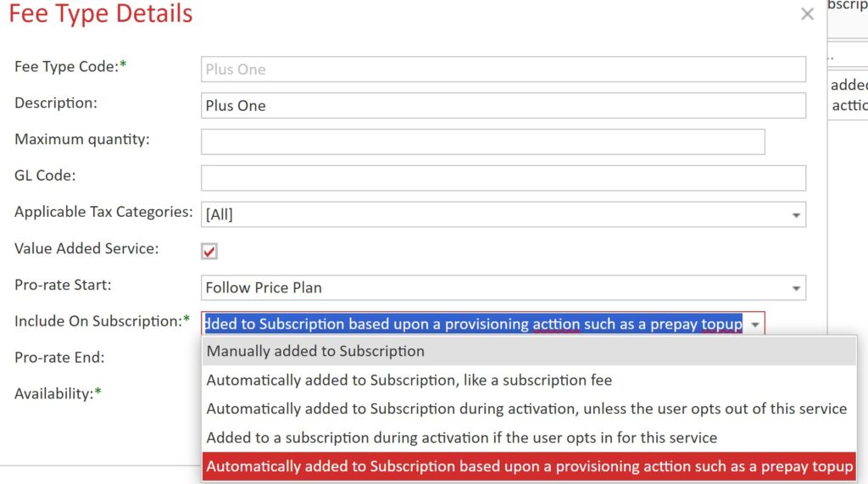868x484 pixels.
Task: Click the [All] tax categories value box
Action: 492,215
